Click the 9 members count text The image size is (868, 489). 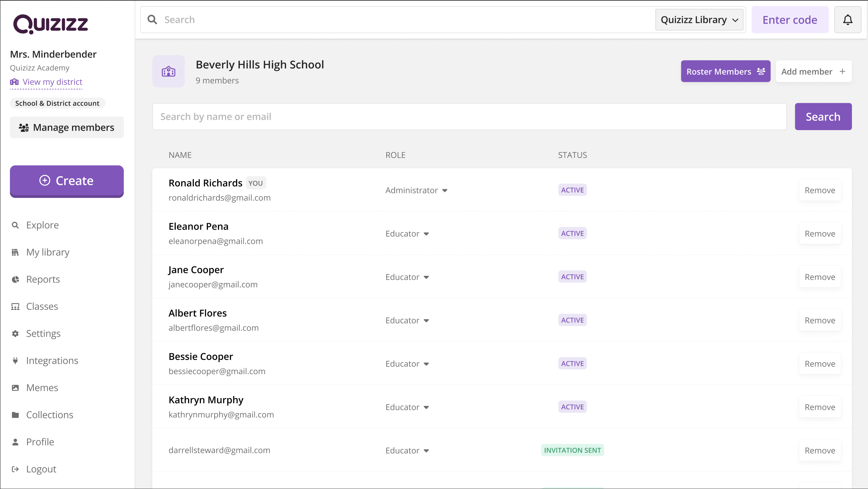217,81
